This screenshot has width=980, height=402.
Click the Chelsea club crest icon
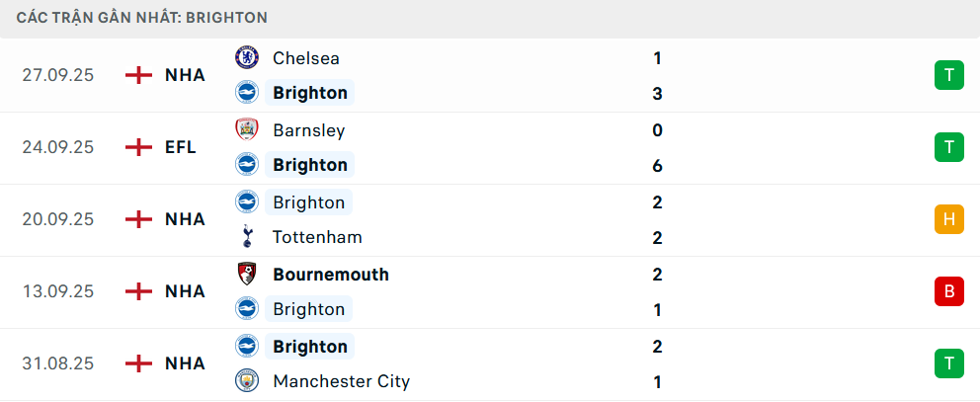[x=246, y=58]
